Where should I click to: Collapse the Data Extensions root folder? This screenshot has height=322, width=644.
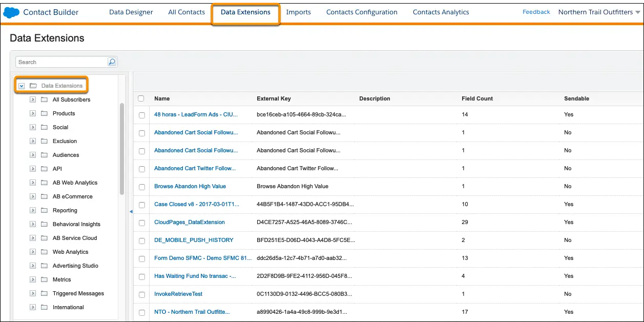pyautogui.click(x=20, y=86)
